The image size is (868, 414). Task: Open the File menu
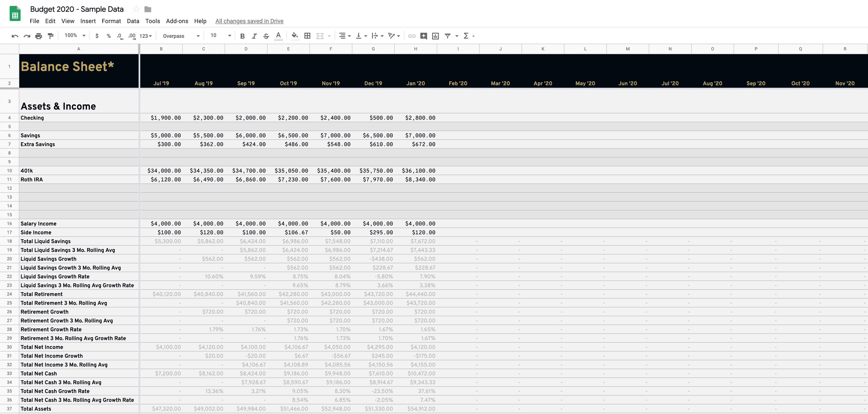tap(34, 21)
